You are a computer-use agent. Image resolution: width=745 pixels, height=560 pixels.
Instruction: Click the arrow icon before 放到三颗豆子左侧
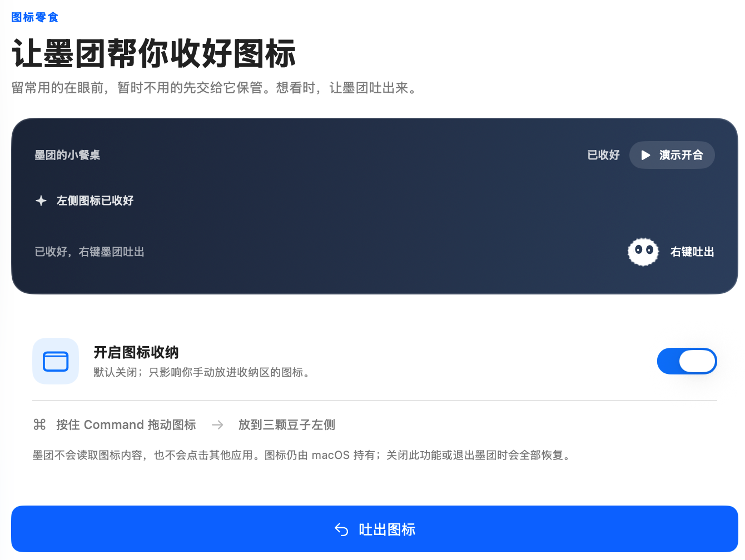217,425
